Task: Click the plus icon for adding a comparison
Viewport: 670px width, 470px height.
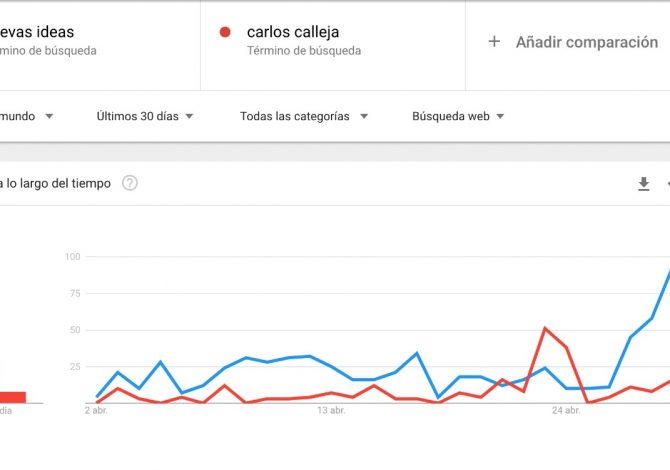Action: tap(494, 41)
